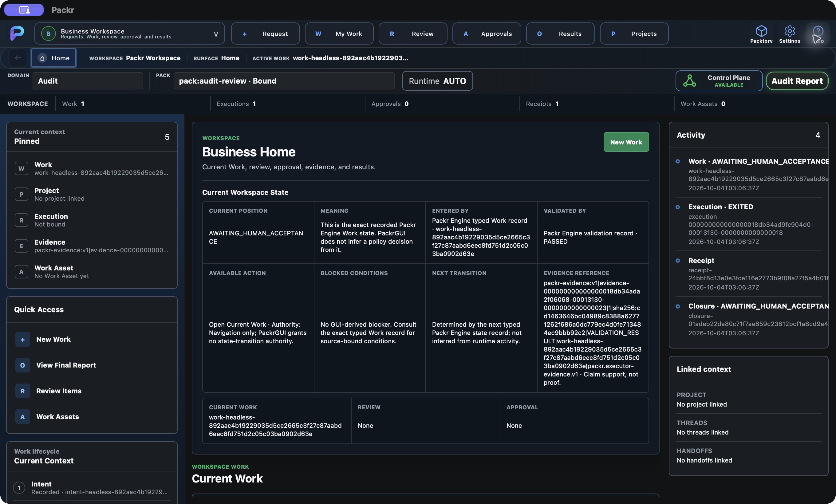
Task: Open the Settings gear icon
Action: 790,31
